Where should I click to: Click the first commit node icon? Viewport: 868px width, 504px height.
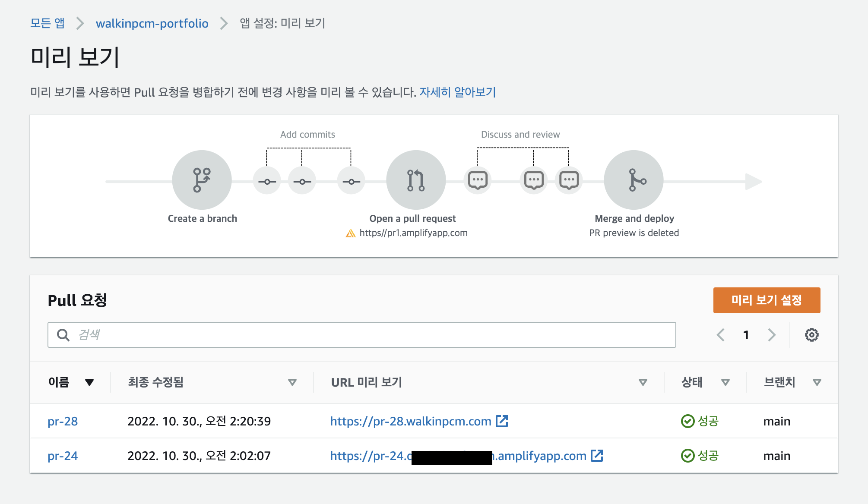click(267, 182)
